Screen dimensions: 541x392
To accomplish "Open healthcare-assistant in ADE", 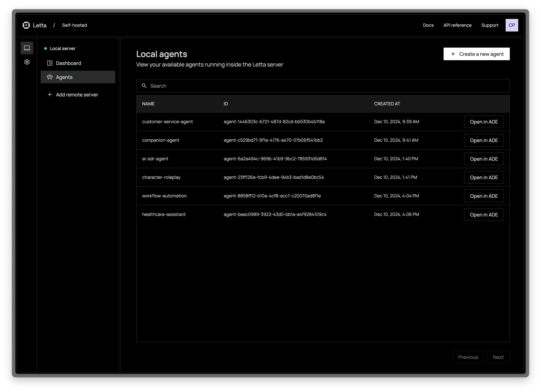I will point(484,215).
